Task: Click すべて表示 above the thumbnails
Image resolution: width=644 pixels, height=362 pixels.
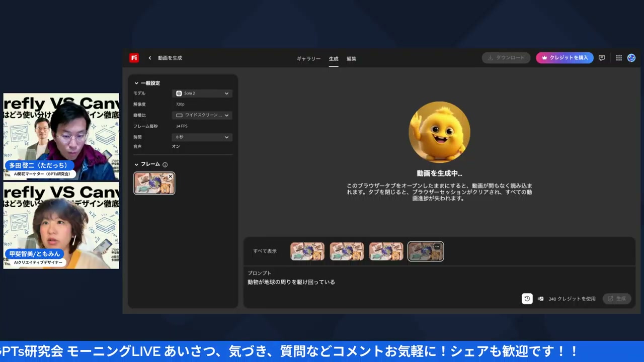Action: tap(264, 251)
